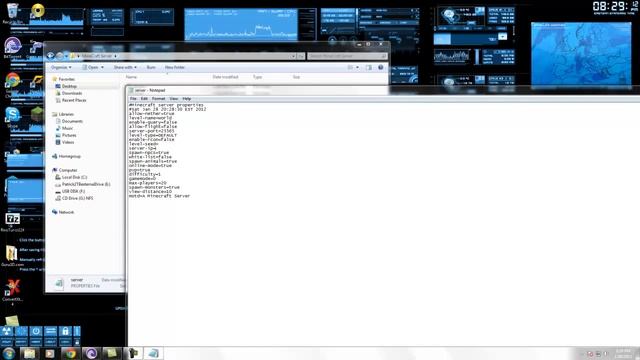Toggle Explorer preview pane icon
Image resolution: width=640 pixels, height=360 pixels.
[x=369, y=67]
